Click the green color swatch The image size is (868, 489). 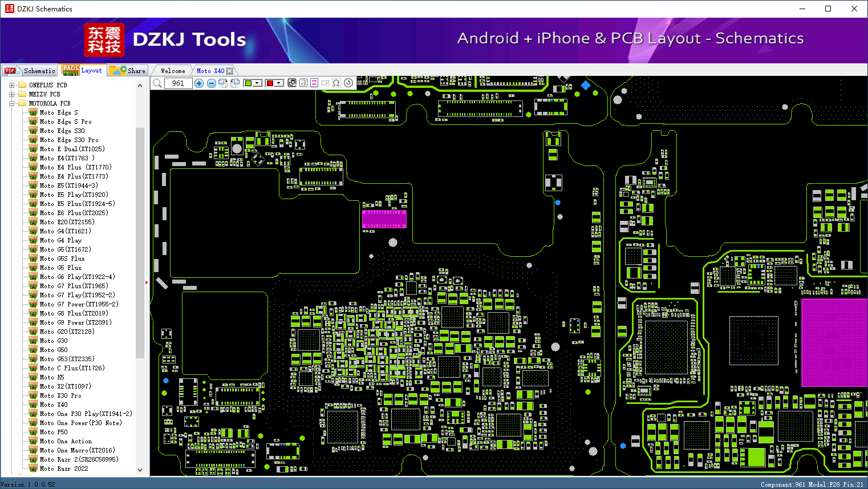coord(248,83)
